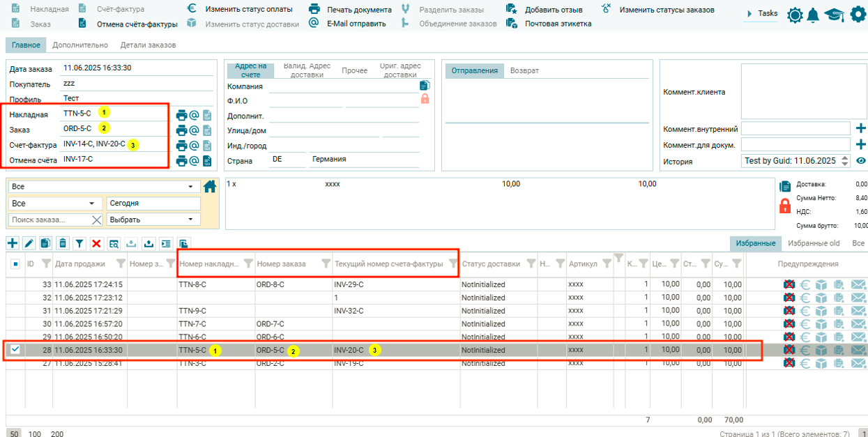This screenshot has width=868, height=437.
Task: Open the Выбрать dropdown
Action: click(x=153, y=220)
